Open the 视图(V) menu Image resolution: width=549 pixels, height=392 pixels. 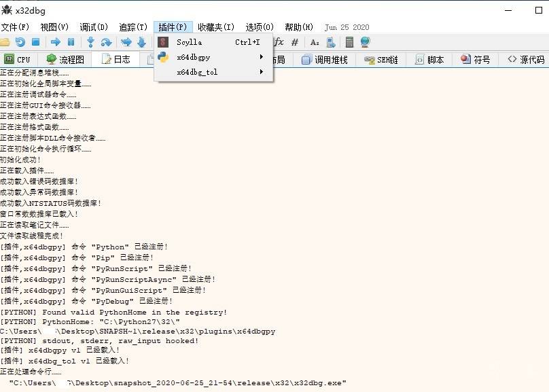point(54,27)
